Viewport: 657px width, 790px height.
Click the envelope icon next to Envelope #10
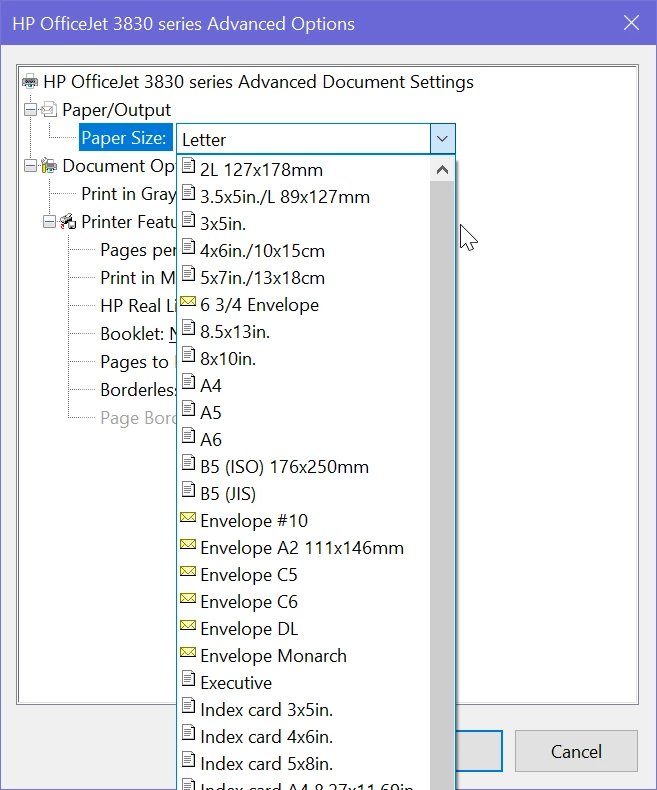[188, 516]
